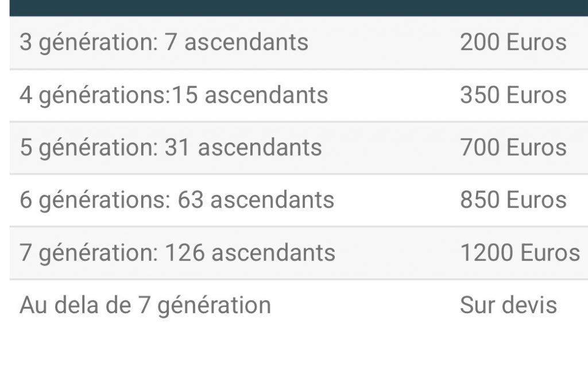
Task: Click the "7 génération: 126 ascendants" row label
Action: pyautogui.click(x=177, y=253)
